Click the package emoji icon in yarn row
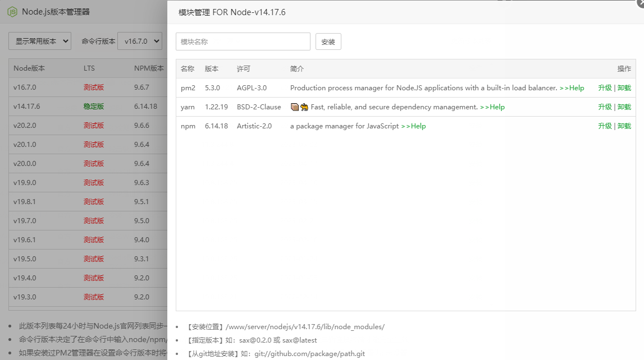The image size is (644, 360). tap(295, 107)
